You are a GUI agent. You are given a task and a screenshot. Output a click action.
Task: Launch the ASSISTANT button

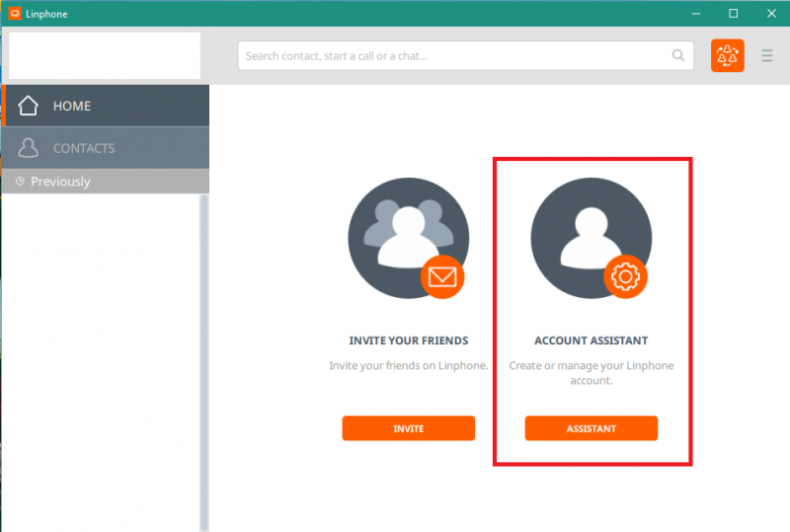[591, 428]
